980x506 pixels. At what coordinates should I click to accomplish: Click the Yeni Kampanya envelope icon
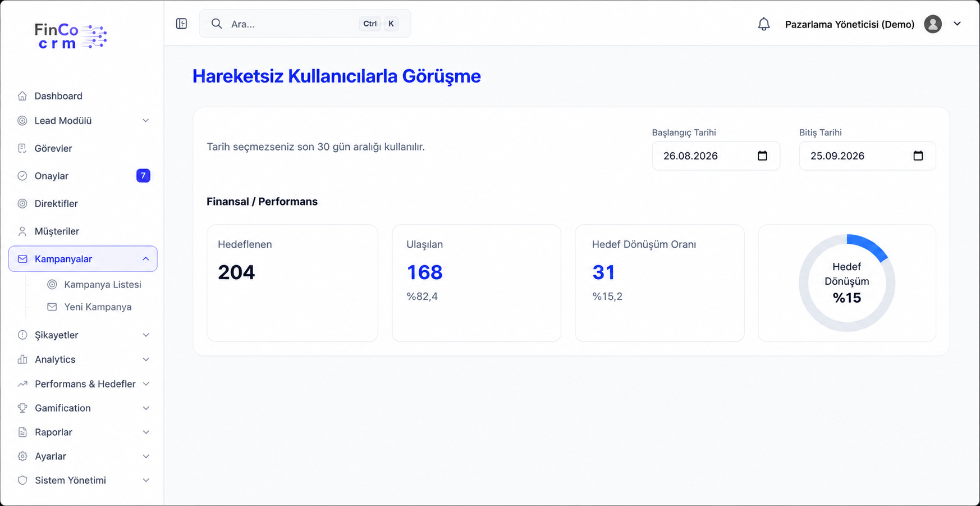click(x=52, y=307)
